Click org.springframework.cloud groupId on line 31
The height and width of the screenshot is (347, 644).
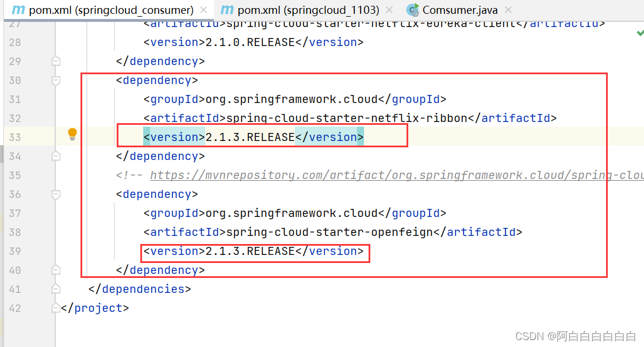[x=291, y=100]
